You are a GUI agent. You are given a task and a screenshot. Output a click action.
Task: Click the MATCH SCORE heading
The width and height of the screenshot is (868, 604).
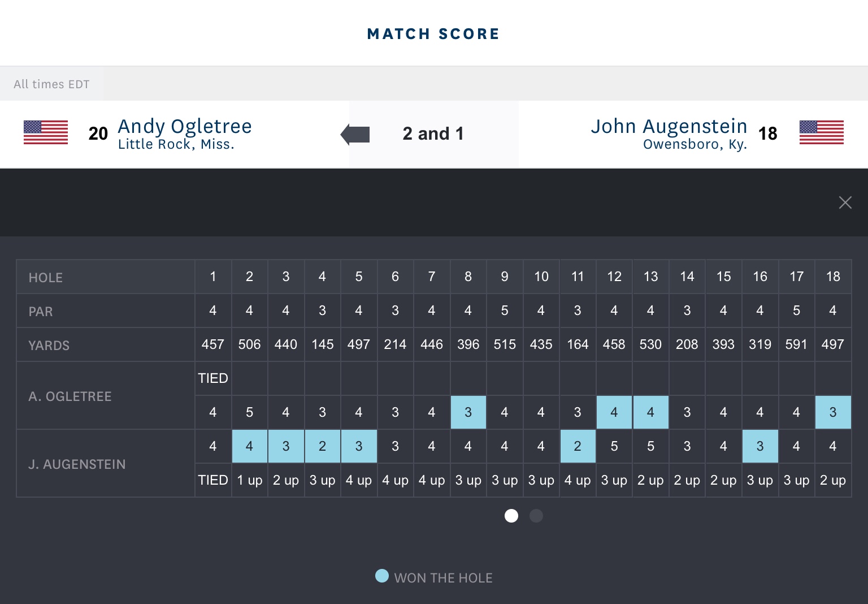tap(433, 34)
